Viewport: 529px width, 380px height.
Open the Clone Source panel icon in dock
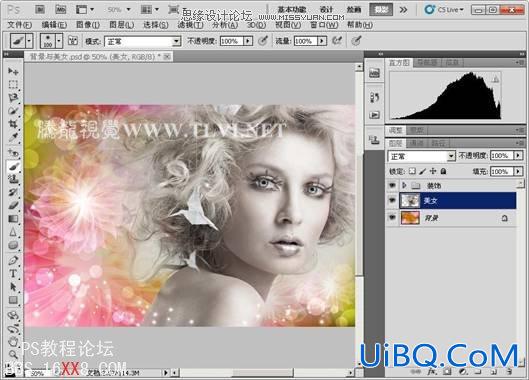coord(374,139)
